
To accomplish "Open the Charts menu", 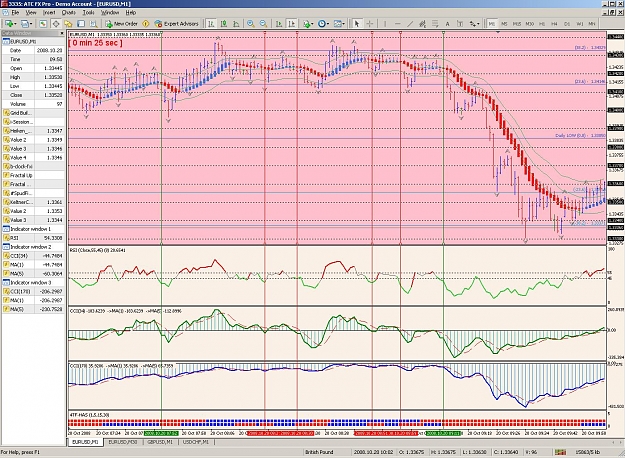I will tap(69, 13).
